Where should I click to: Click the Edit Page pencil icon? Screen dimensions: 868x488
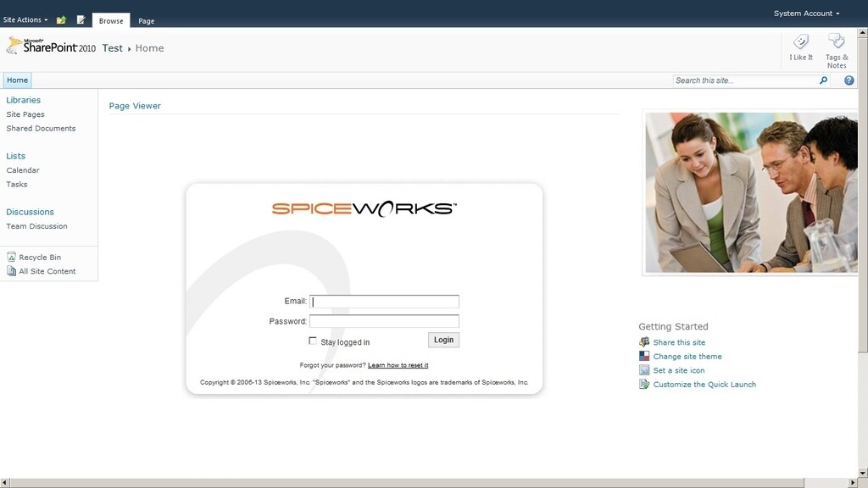tap(80, 19)
